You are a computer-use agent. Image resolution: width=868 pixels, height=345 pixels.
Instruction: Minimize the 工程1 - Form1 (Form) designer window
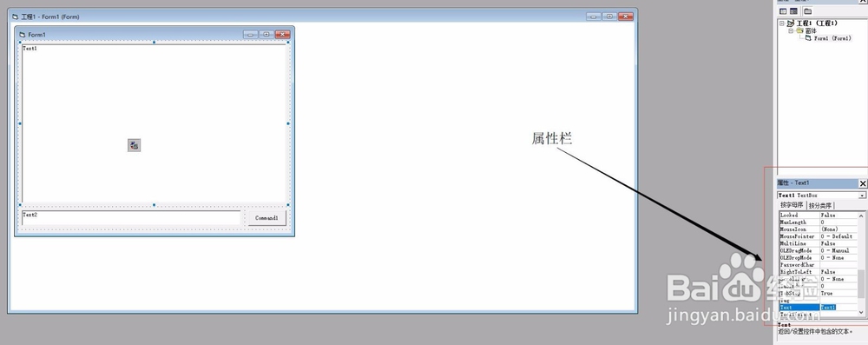[594, 17]
